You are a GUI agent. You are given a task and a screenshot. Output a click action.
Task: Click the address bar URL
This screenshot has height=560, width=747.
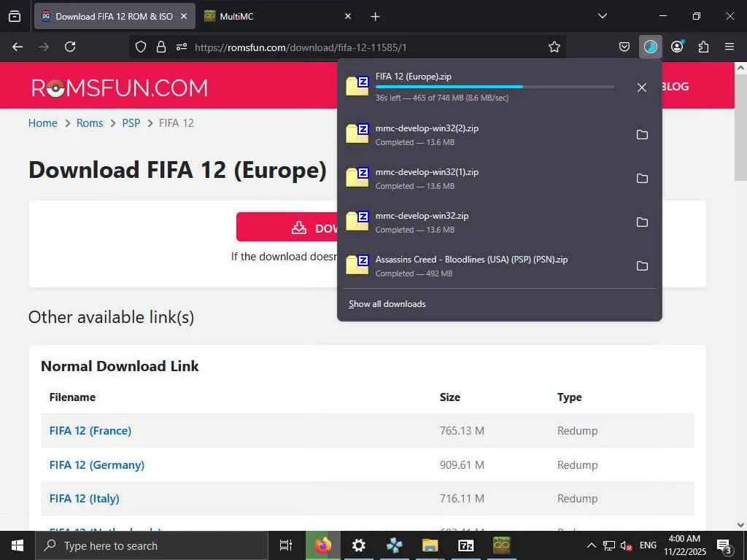click(301, 47)
